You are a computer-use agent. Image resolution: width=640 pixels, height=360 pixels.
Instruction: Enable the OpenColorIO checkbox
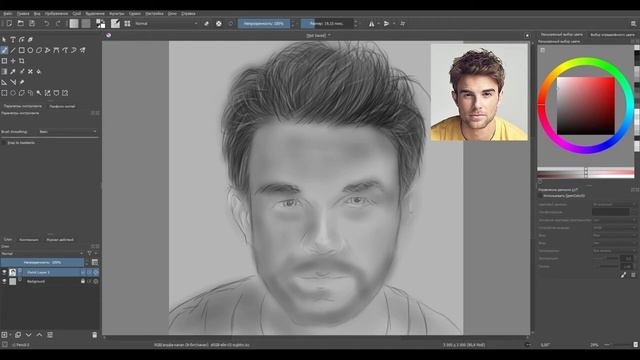point(540,196)
